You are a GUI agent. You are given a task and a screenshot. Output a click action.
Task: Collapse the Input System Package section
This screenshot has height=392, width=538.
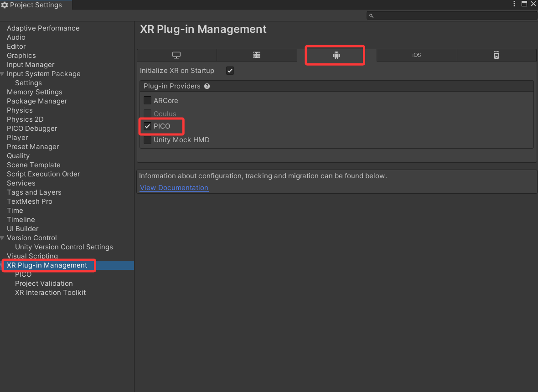pos(2,74)
